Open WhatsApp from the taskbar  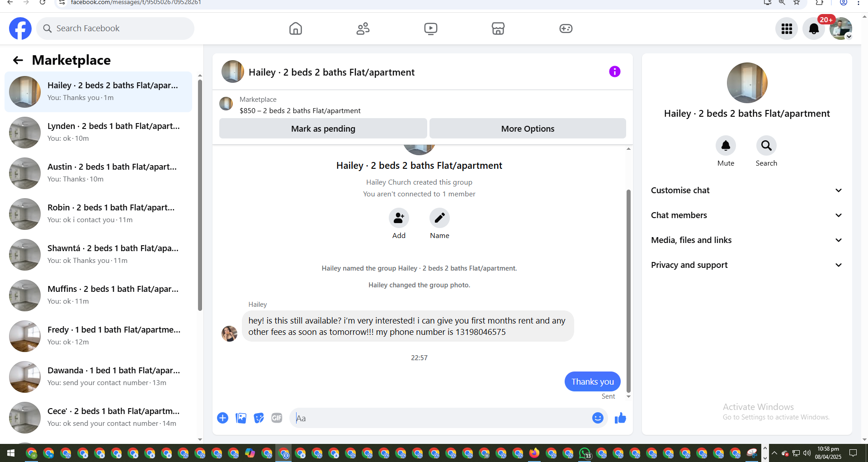point(585,453)
